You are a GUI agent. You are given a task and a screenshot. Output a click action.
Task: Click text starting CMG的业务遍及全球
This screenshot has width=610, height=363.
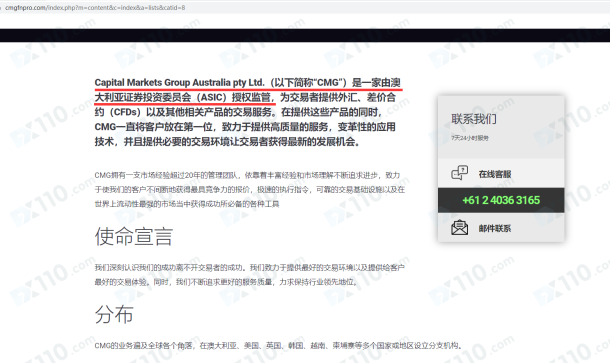(278, 345)
